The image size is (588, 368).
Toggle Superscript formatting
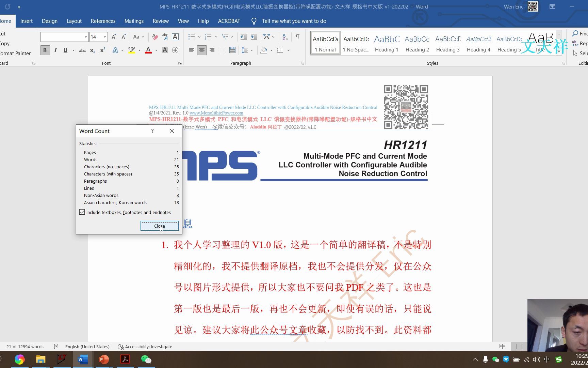click(x=102, y=50)
